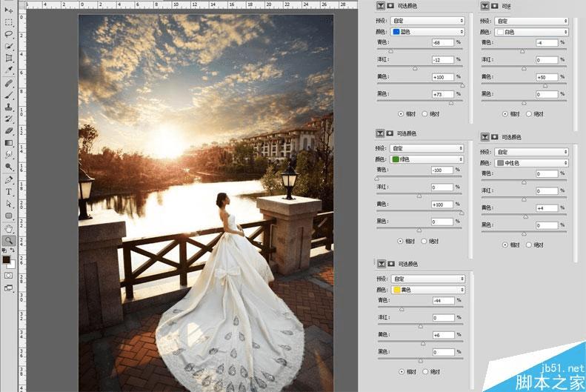Screen dimensions: 586x392
Task: Select the Type tool
Action: click(9, 192)
